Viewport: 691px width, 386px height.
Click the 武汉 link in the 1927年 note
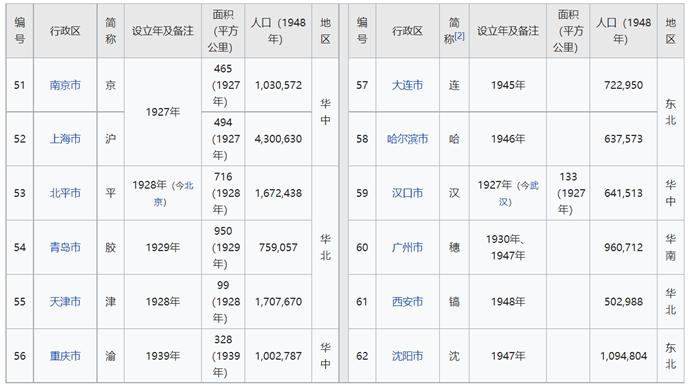[x=519, y=193]
